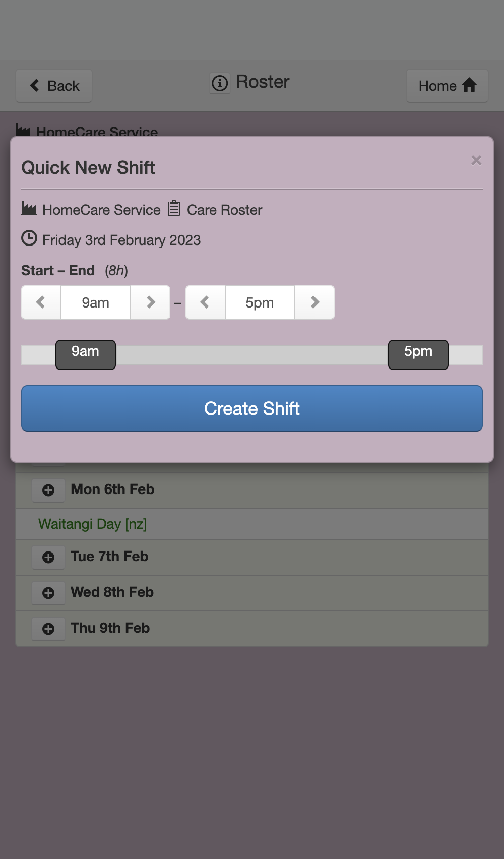
Task: Decrease end time with left arrow
Action: 205,302
